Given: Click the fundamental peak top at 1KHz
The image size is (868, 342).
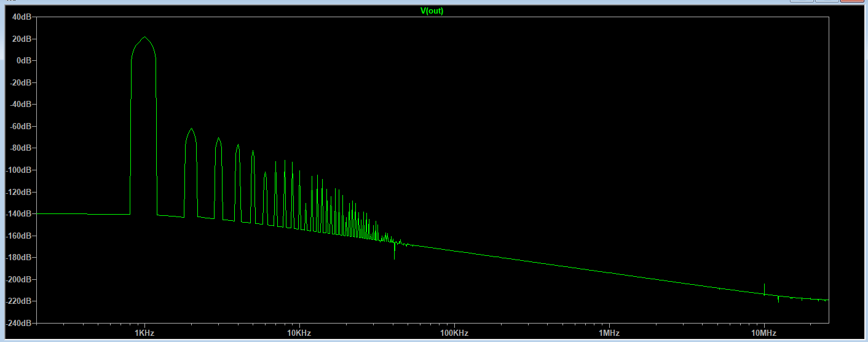Looking at the screenshot, I should pyautogui.click(x=144, y=38).
